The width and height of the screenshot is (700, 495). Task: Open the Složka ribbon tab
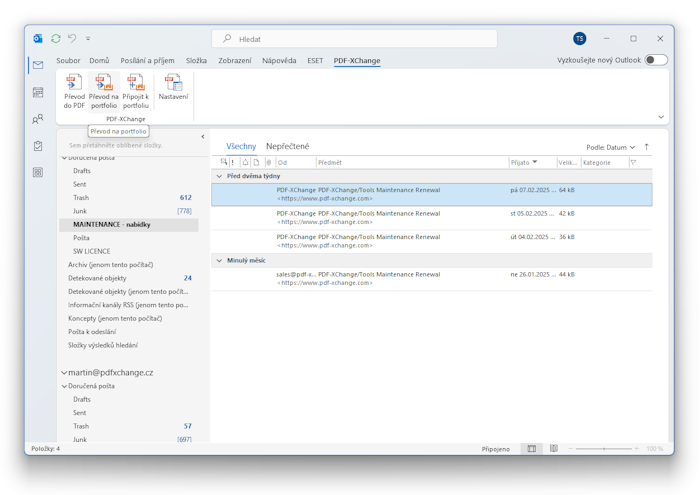196,61
